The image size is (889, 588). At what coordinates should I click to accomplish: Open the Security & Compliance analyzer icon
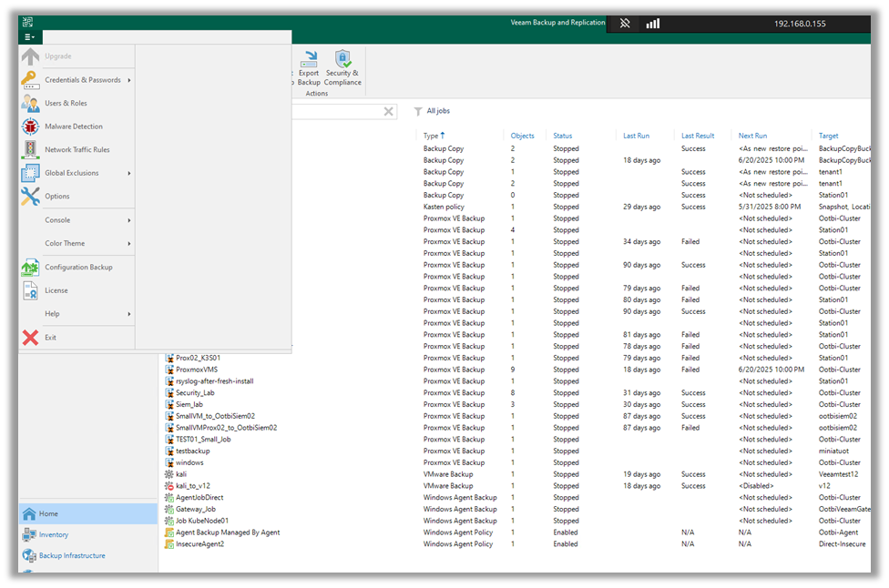[342, 64]
